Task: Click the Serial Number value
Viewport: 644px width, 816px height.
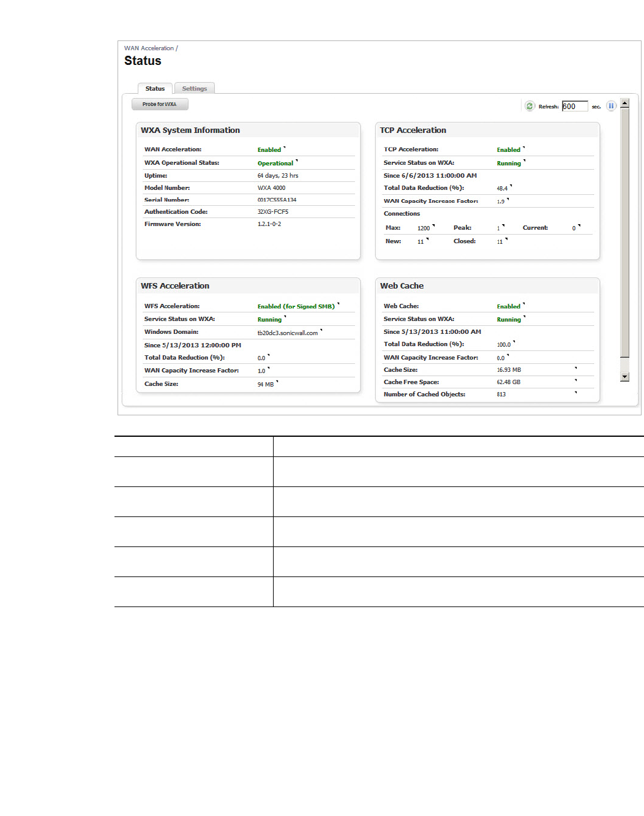Action: coord(277,200)
